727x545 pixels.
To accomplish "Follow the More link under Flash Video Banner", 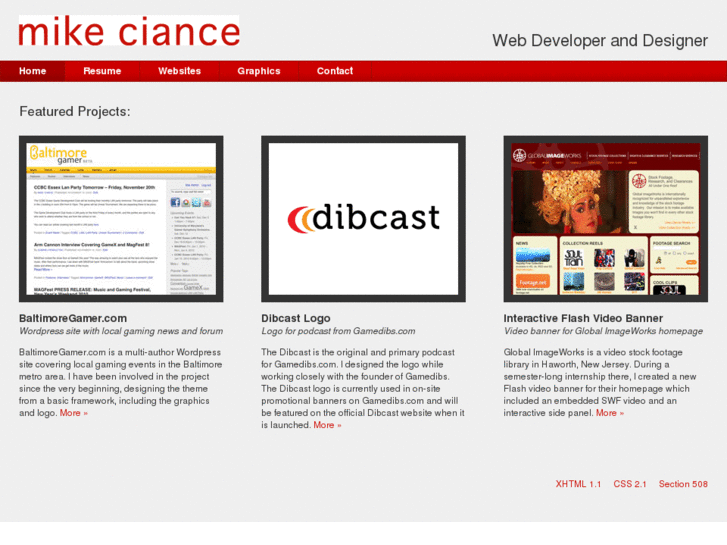I will [610, 413].
